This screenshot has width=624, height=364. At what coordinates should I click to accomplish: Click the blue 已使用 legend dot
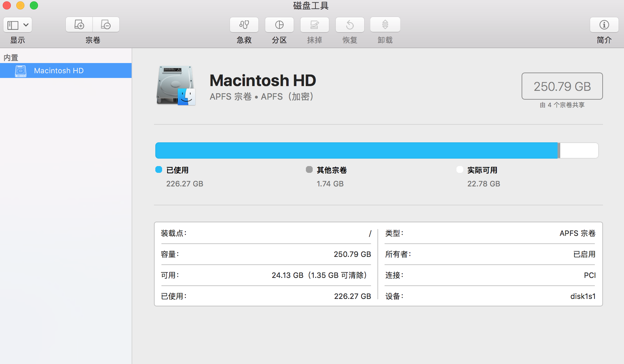click(159, 169)
